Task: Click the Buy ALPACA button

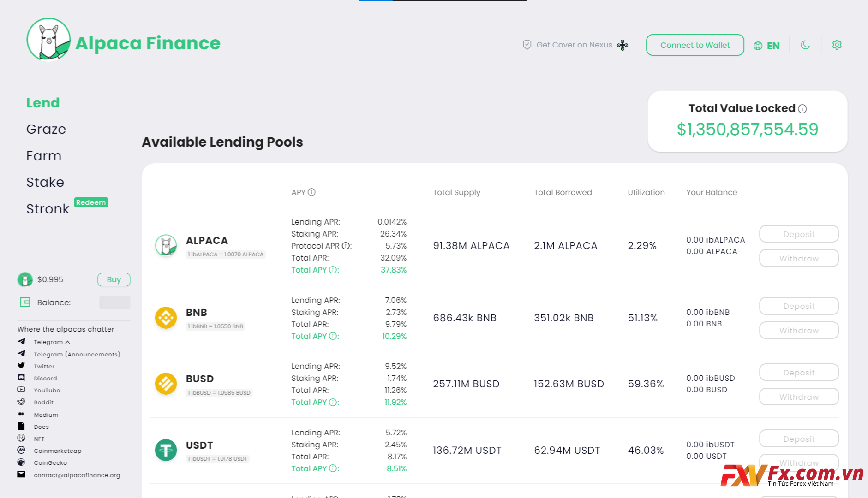Action: click(x=114, y=279)
